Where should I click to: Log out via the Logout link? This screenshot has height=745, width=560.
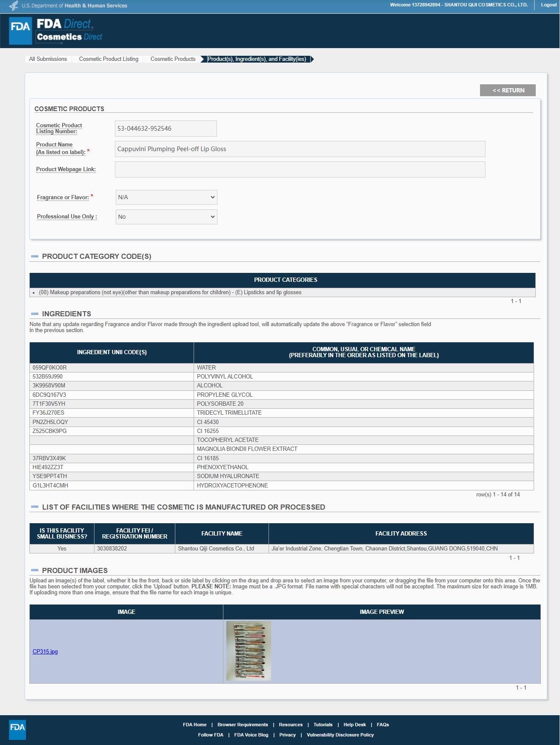click(x=549, y=5)
